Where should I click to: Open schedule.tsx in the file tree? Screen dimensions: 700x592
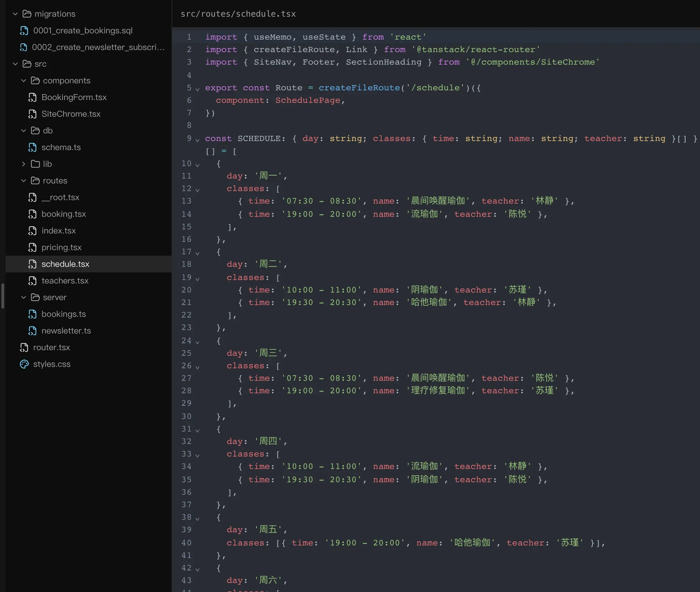click(x=89, y=264)
